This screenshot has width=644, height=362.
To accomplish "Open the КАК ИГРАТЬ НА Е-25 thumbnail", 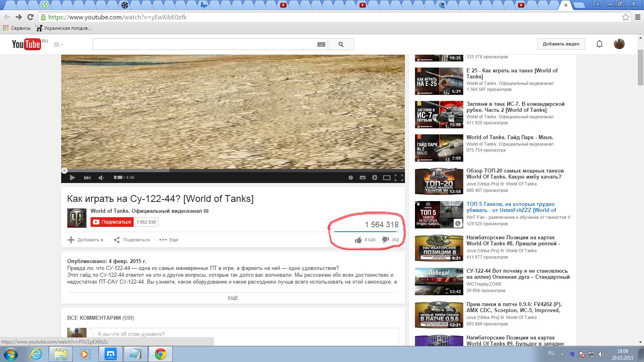I will [x=439, y=81].
